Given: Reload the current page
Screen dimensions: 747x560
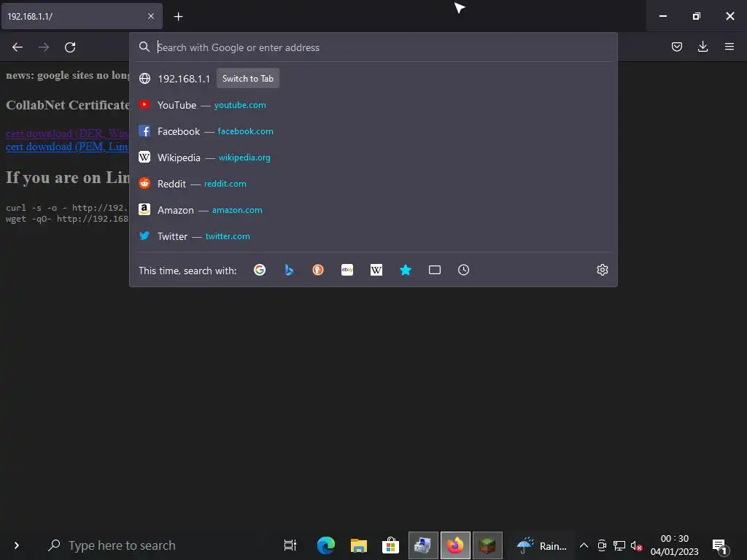Looking at the screenshot, I should [x=70, y=47].
